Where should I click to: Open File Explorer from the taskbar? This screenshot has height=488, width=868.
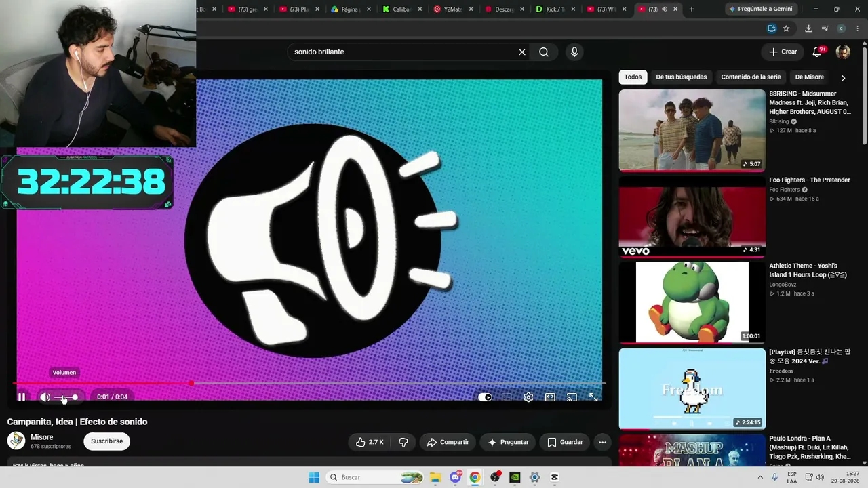coord(435,477)
